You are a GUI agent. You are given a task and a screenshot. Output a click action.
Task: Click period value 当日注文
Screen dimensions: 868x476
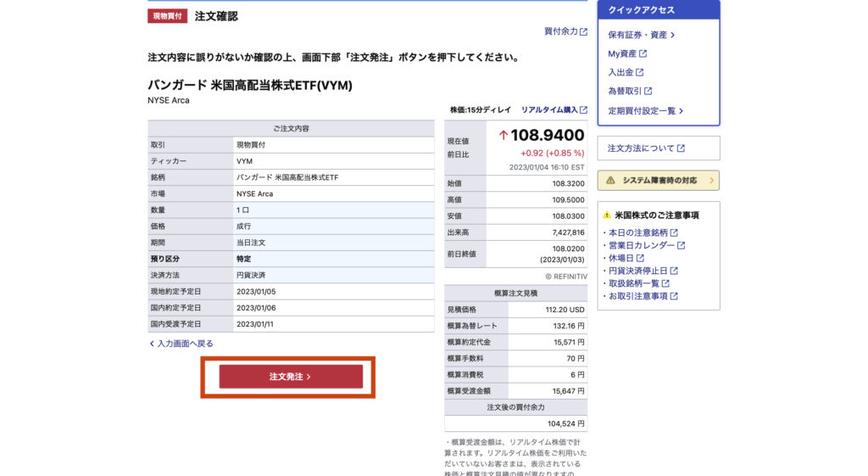[251, 243]
